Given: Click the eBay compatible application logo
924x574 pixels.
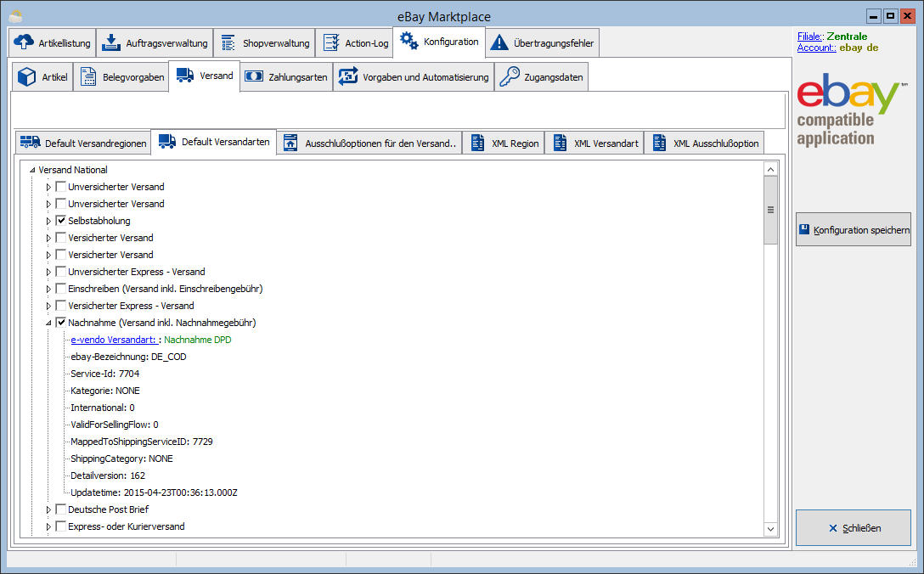Looking at the screenshot, I should tap(852, 110).
